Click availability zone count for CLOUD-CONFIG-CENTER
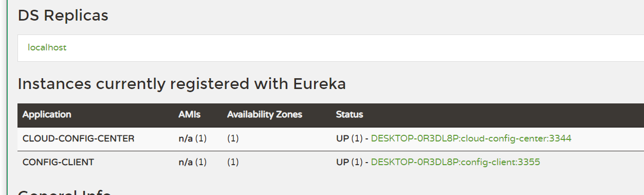This screenshot has width=644, height=195. (233, 138)
